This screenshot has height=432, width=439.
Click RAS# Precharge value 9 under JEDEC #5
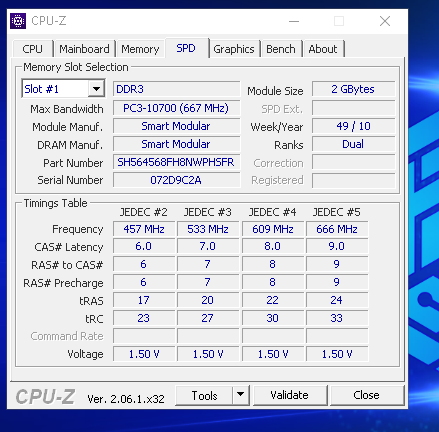(x=337, y=282)
